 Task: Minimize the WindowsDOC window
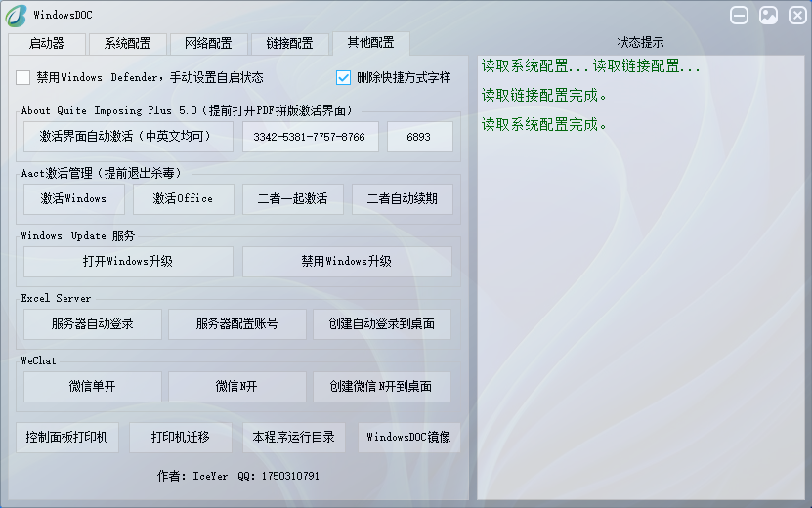coord(739,15)
